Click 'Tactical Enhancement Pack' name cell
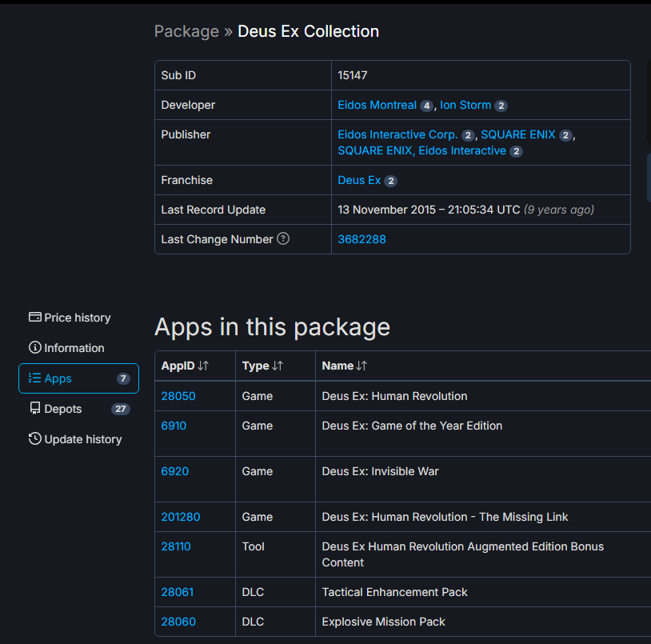 (x=394, y=592)
